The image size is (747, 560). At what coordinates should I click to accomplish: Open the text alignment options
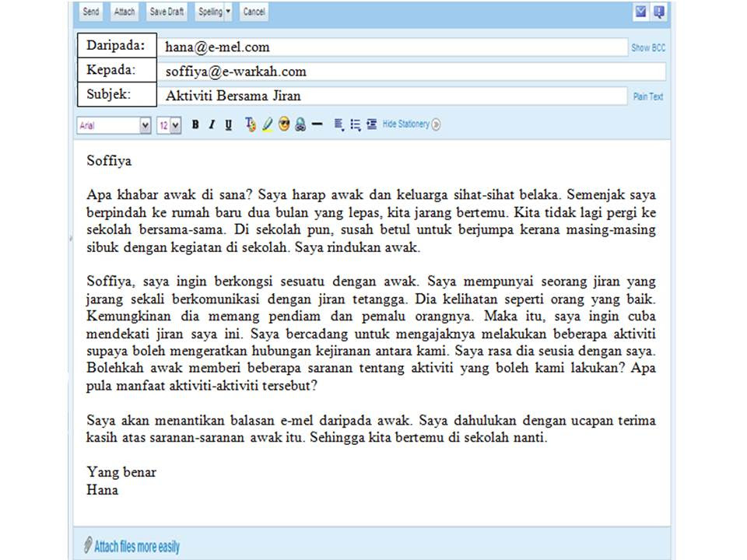(337, 124)
